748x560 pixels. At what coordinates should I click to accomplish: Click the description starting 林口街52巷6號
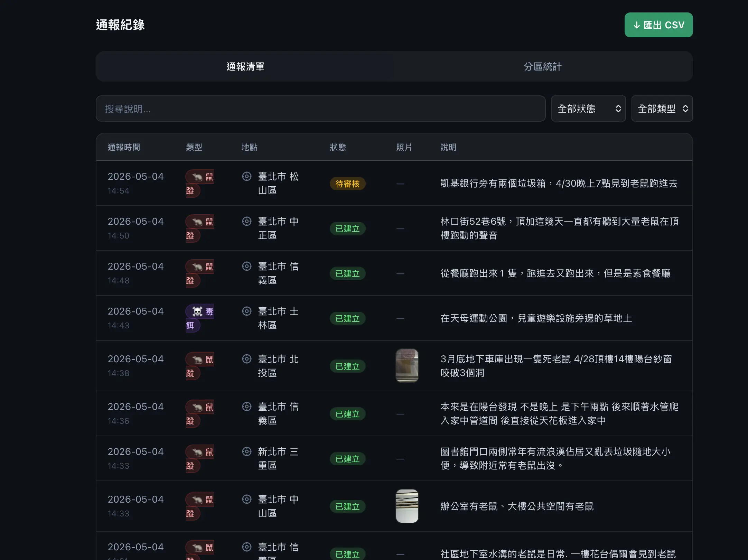pos(560,228)
